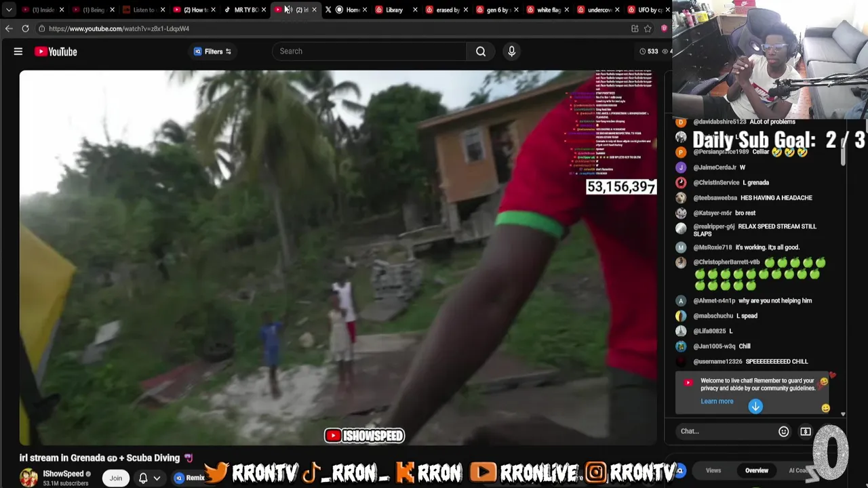Viewport: 868px width, 488px height.
Task: Open the tab search dropdown arrow
Action: (x=9, y=9)
